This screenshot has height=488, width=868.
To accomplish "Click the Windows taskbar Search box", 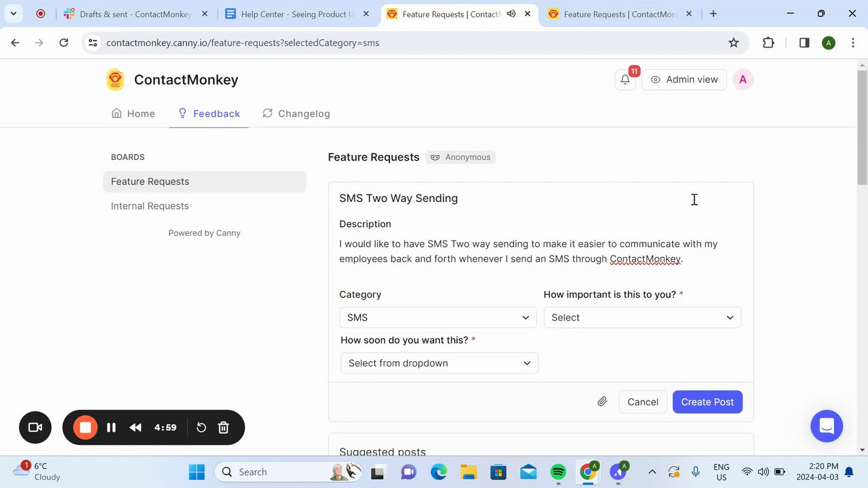I will pos(288,472).
